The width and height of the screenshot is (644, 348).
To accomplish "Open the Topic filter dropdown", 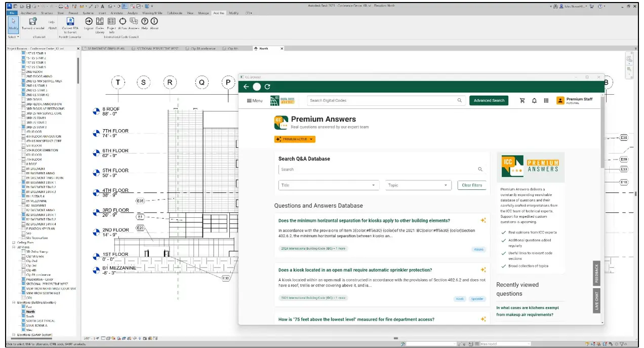I will pos(418,185).
